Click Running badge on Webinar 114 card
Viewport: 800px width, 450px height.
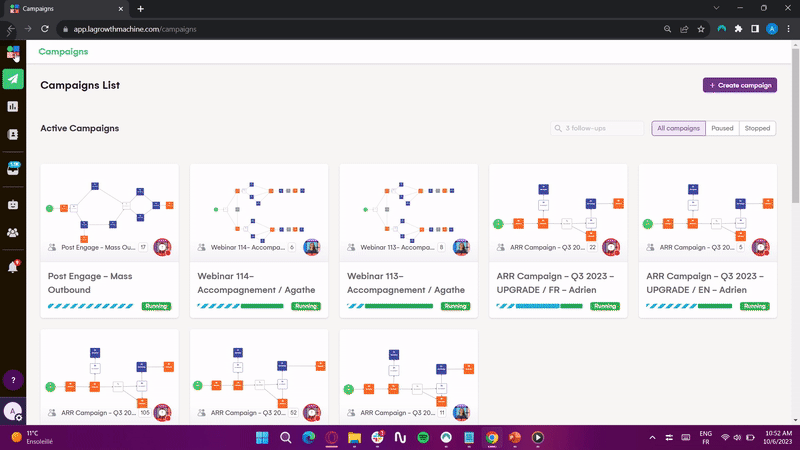(x=306, y=306)
